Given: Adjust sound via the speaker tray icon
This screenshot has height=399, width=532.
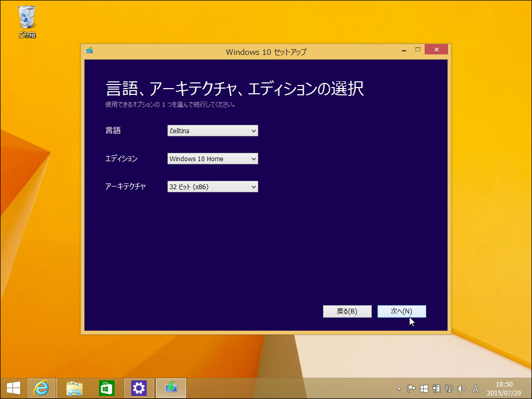Looking at the screenshot, I should pyautogui.click(x=461, y=388).
